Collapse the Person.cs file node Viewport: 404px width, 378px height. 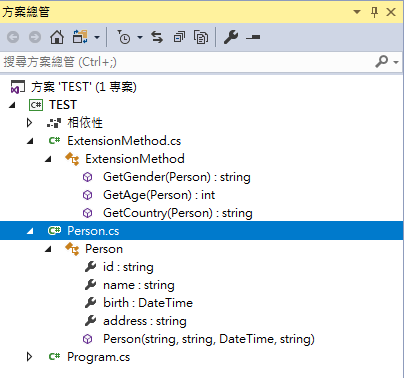click(x=30, y=231)
